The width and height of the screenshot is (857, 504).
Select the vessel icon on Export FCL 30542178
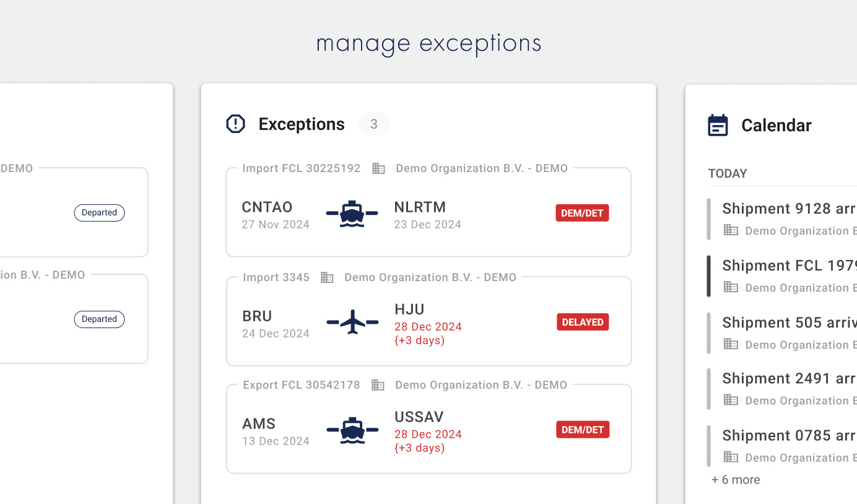point(352,429)
